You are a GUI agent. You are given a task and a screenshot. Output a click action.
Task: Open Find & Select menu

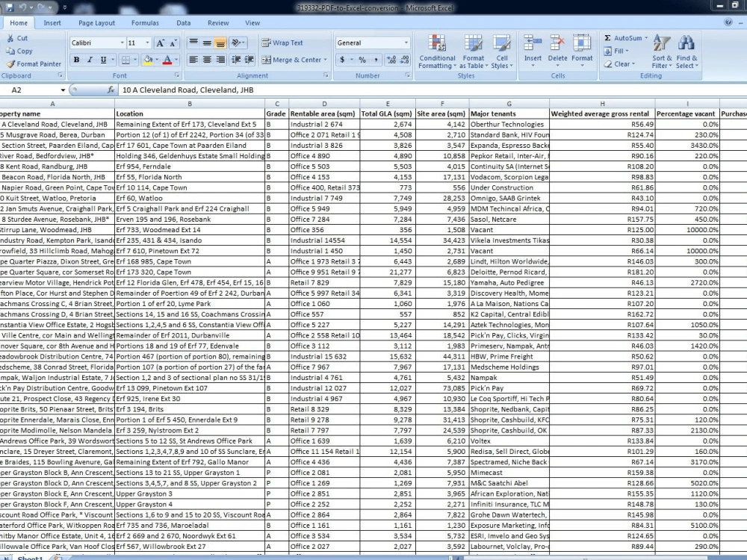point(686,52)
